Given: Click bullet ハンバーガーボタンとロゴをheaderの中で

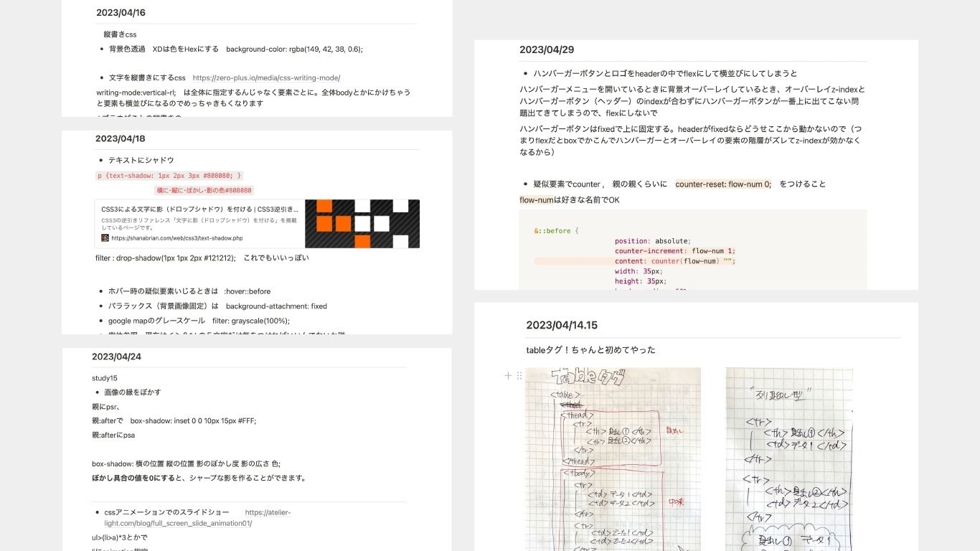Looking at the screenshot, I should click(x=666, y=73).
